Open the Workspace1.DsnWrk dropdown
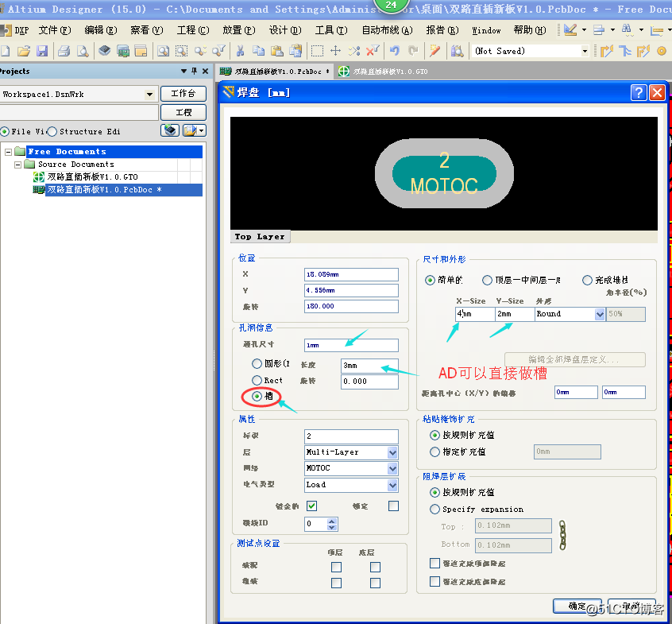This screenshot has height=624, width=672. coord(149,95)
